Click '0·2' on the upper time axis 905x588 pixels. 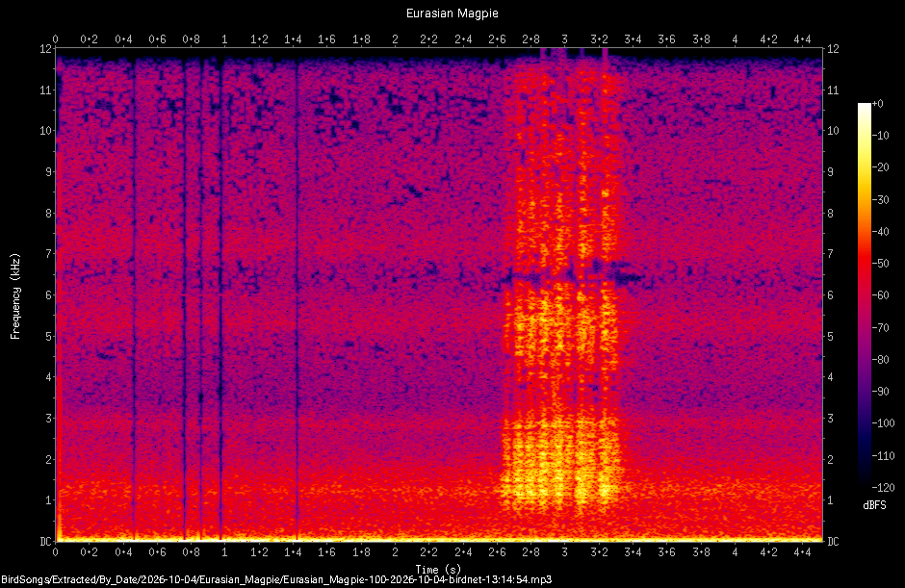(x=89, y=39)
